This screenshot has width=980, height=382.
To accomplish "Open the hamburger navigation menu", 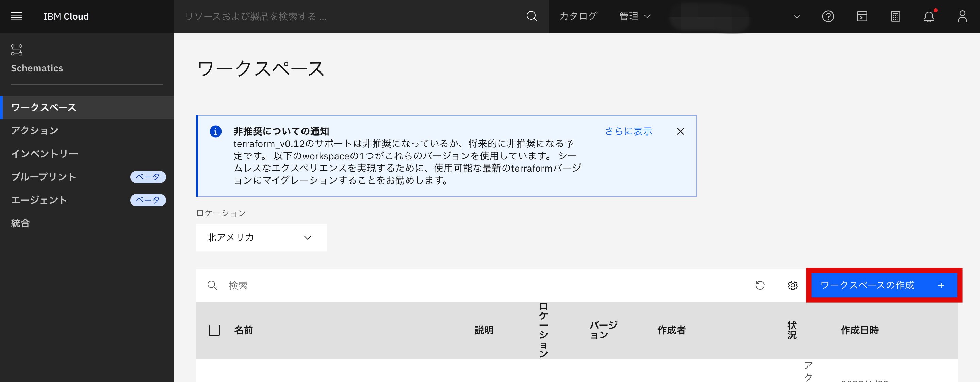I will point(16,16).
